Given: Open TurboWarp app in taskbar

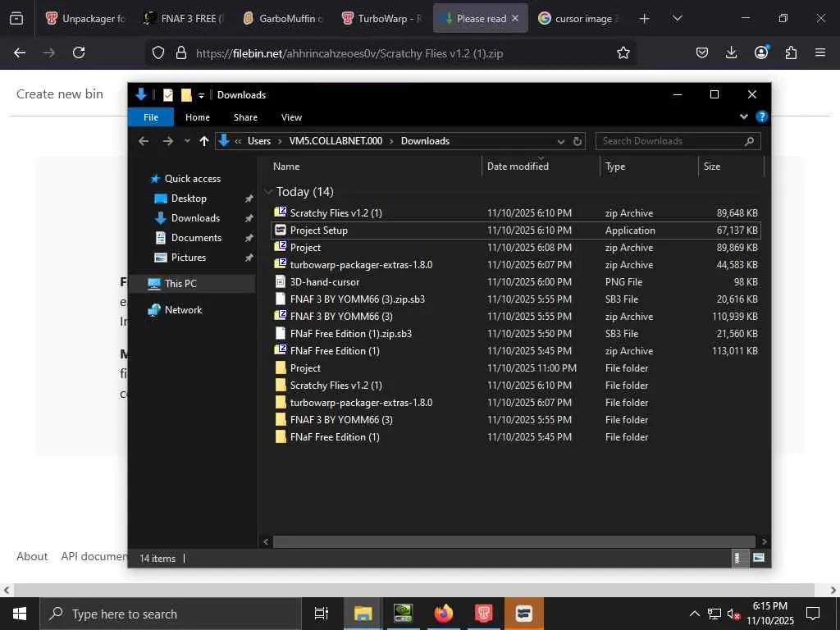Looking at the screenshot, I should pyautogui.click(x=483, y=614).
